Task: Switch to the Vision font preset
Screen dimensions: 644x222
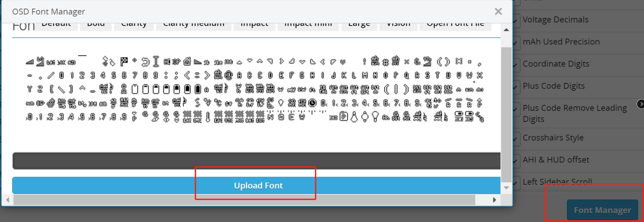Action: click(x=398, y=27)
